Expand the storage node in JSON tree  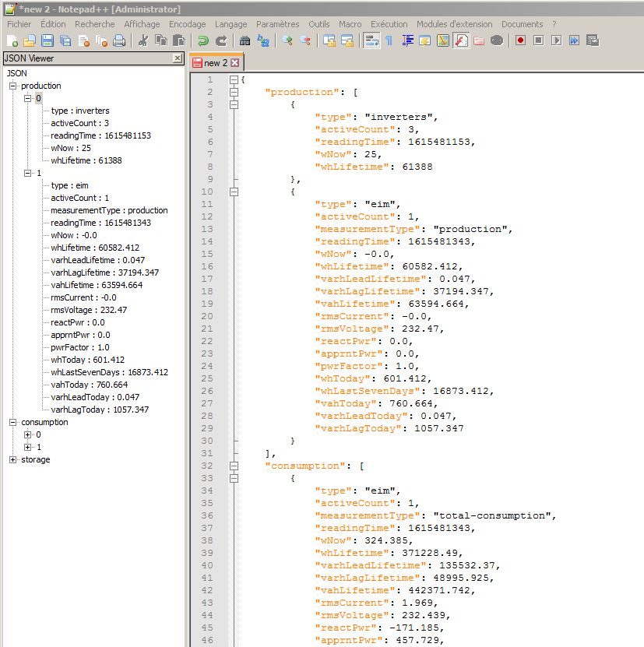click(12, 460)
